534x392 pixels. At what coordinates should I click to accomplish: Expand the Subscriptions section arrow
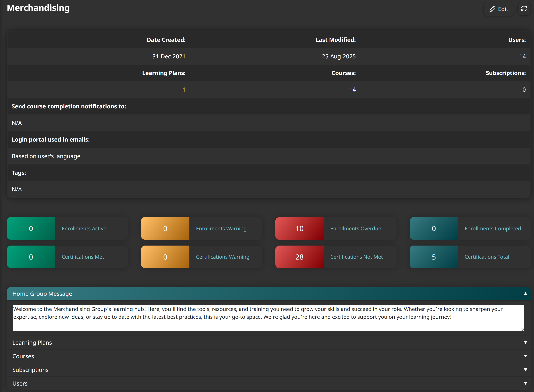[525, 370]
